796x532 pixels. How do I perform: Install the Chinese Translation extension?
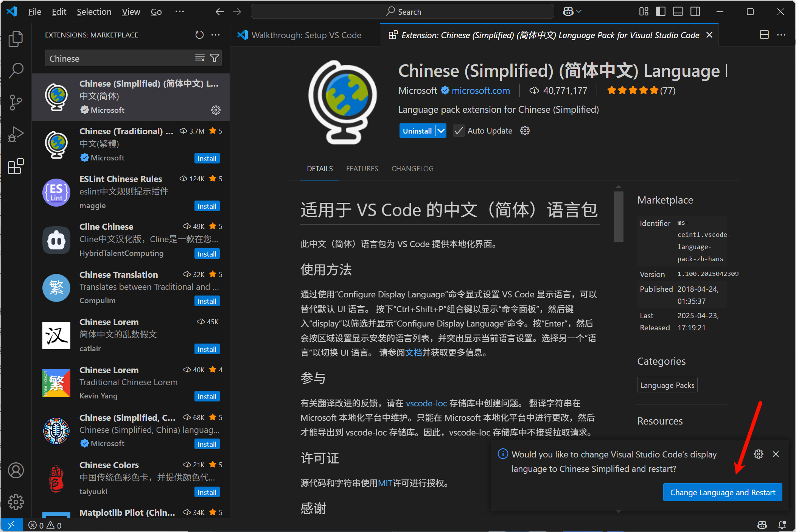(207, 301)
